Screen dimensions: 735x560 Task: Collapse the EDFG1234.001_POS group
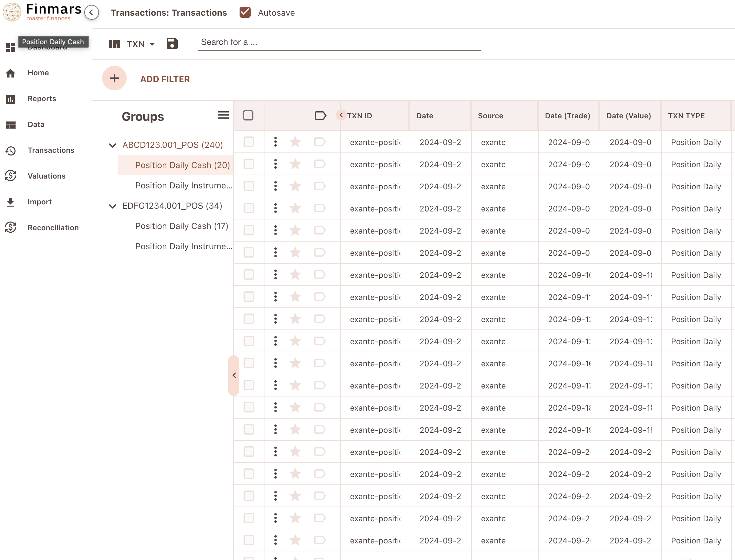(x=113, y=206)
